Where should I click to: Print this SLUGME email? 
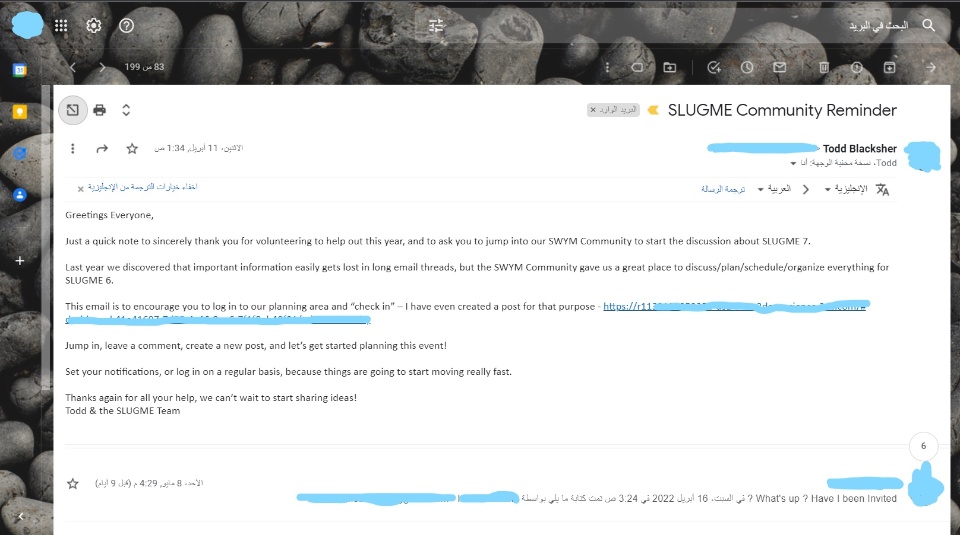(100, 110)
